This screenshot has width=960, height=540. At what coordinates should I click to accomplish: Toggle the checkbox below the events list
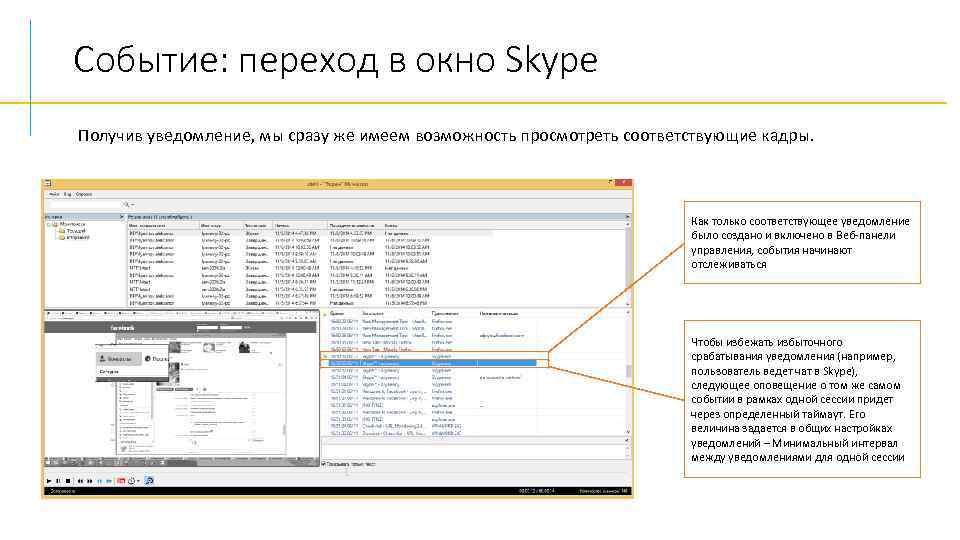(324, 464)
